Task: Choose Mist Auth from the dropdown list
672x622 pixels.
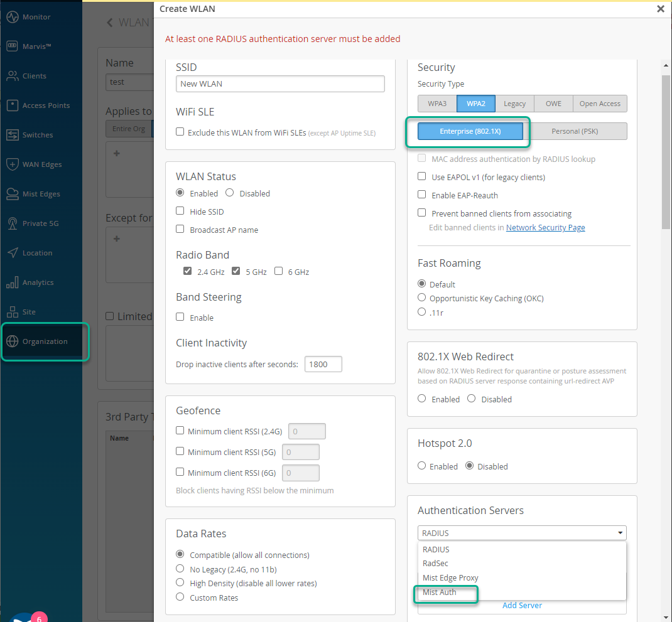Action: pyautogui.click(x=440, y=593)
